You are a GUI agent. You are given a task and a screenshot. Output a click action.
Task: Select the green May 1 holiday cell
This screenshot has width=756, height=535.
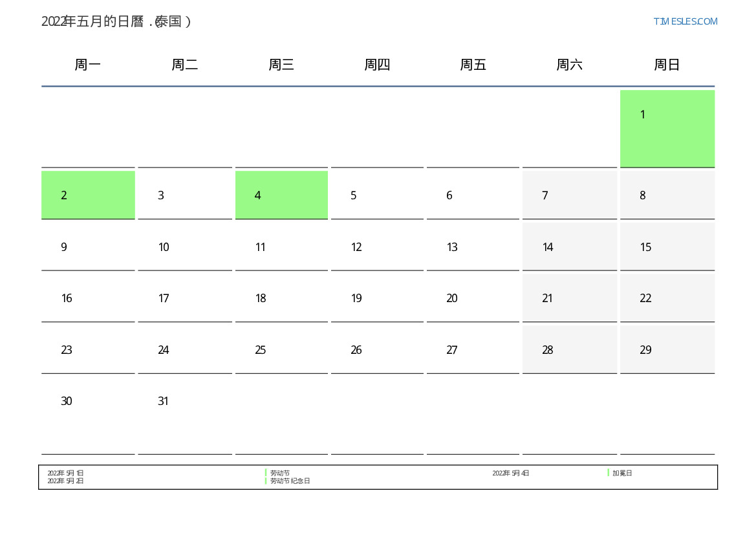[667, 128]
